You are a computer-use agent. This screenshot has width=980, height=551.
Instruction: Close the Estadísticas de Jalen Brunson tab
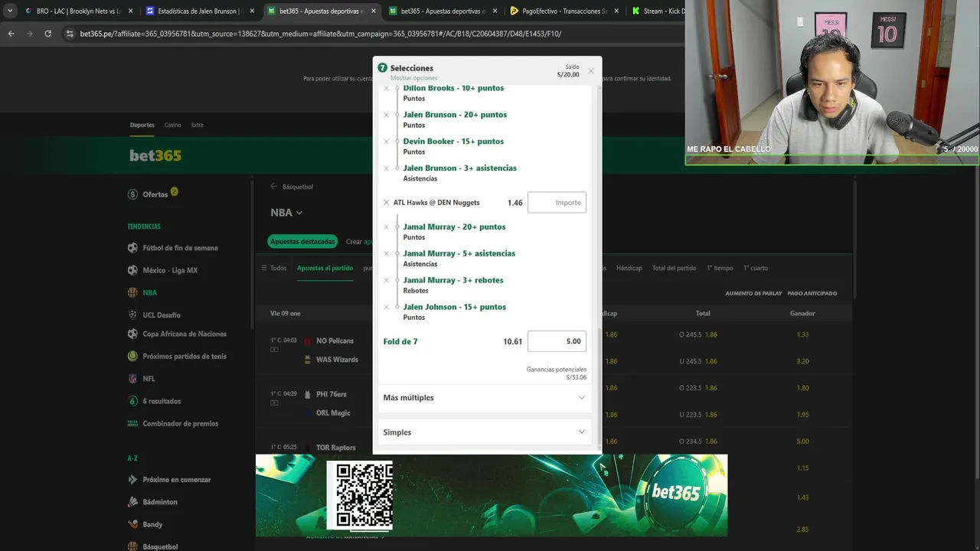pyautogui.click(x=251, y=11)
